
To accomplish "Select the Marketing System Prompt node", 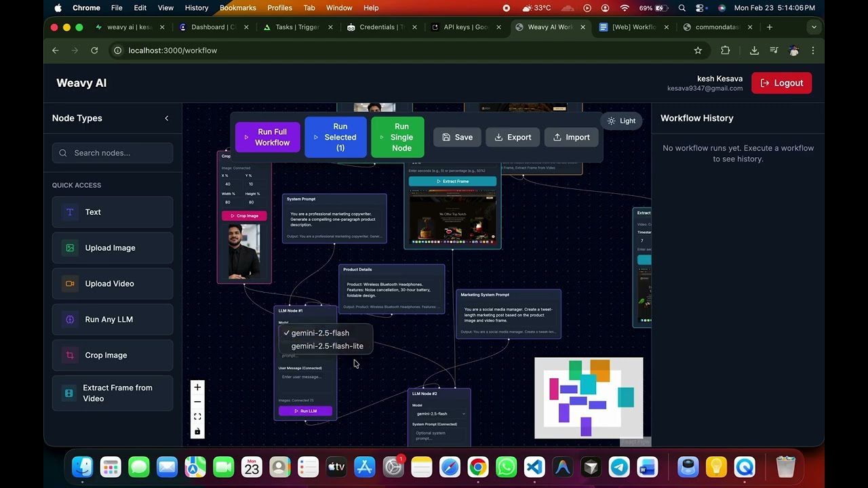I will tap(509, 314).
